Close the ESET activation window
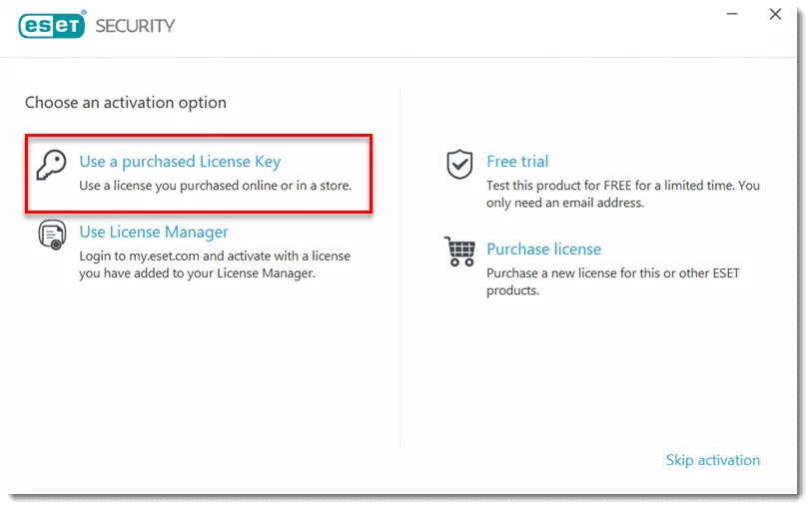The height and width of the screenshot is (509, 812). click(x=775, y=14)
